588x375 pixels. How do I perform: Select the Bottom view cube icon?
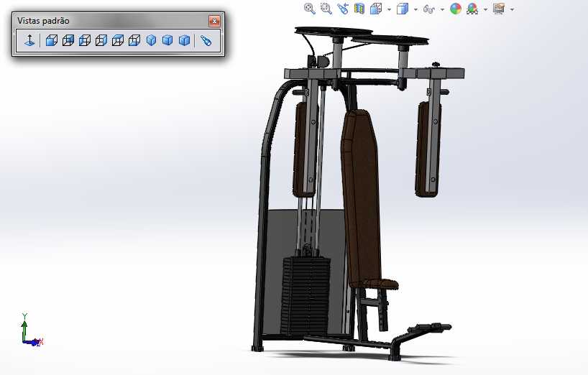click(134, 40)
